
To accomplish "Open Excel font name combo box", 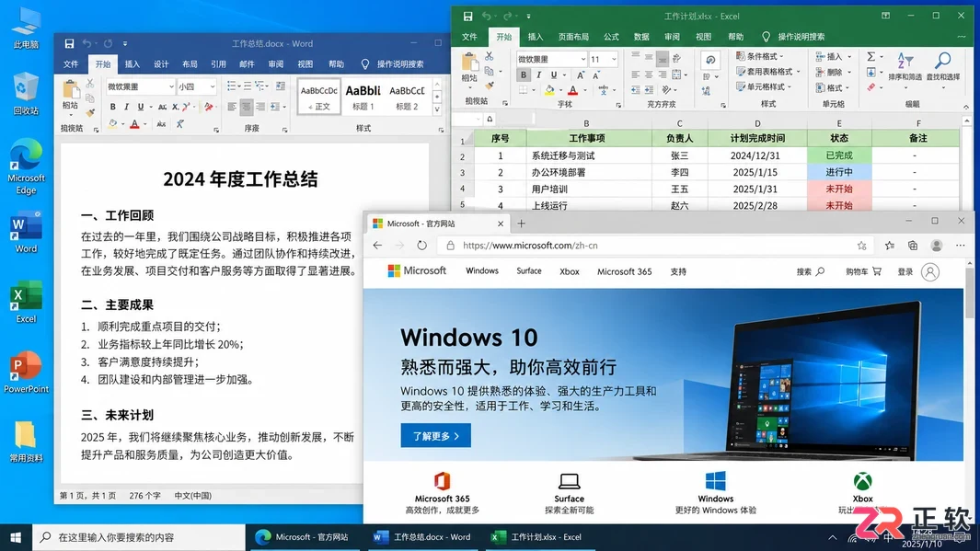I will pyautogui.click(x=552, y=60).
